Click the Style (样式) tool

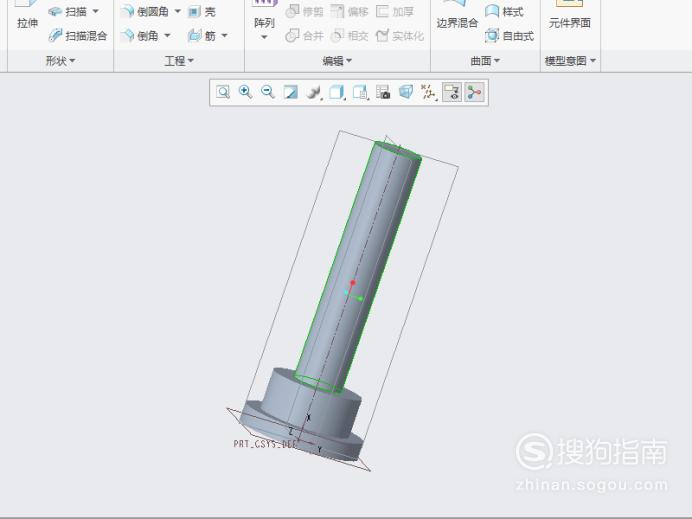(504, 11)
